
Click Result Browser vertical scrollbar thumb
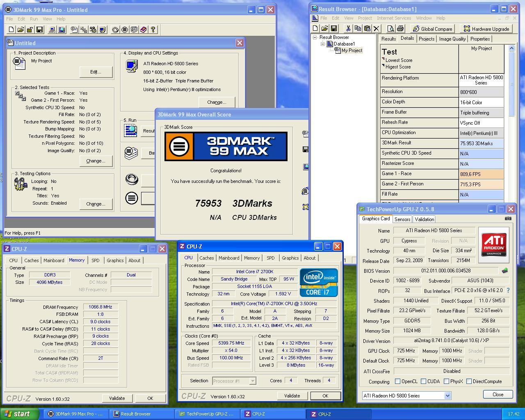(511, 84)
